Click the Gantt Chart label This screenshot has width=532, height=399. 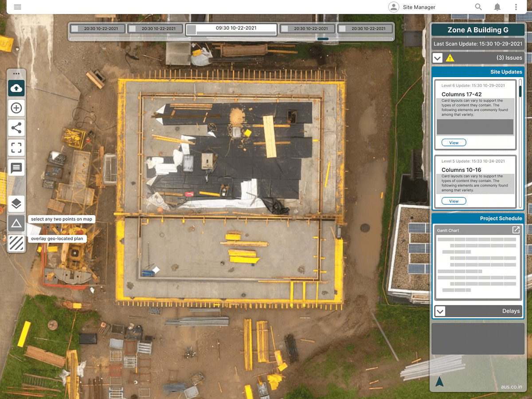pos(448,231)
